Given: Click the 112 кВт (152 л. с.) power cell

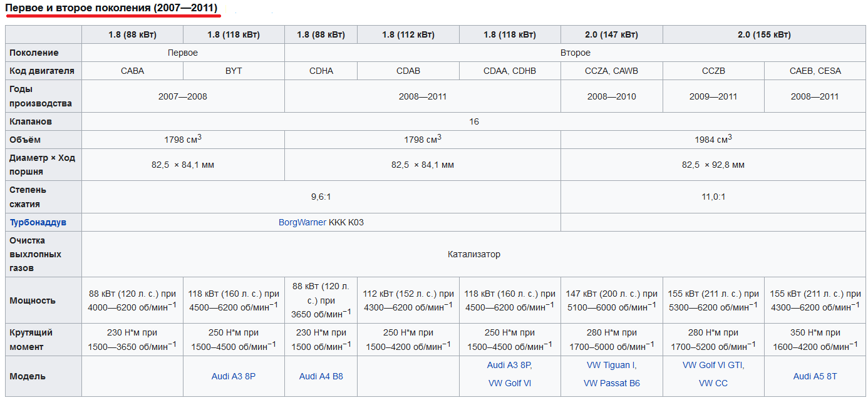Looking at the screenshot, I should 408,300.
